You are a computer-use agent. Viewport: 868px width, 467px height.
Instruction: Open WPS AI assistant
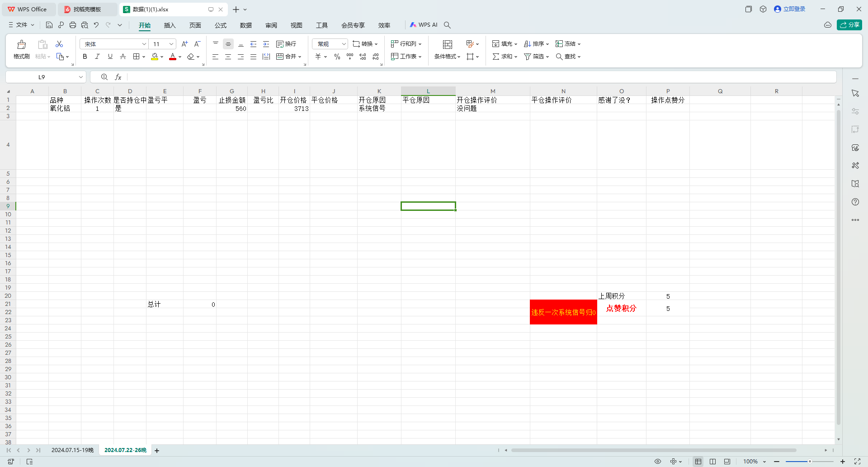pos(424,25)
